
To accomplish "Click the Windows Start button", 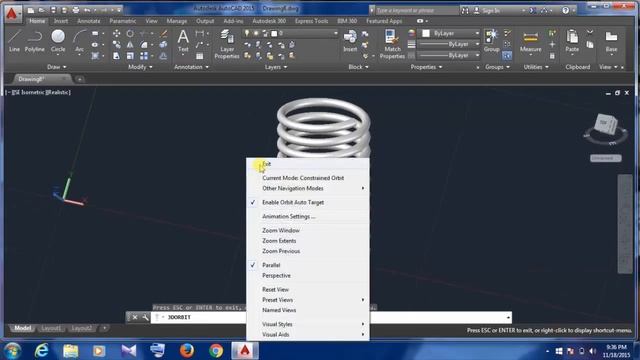I will click(x=13, y=350).
